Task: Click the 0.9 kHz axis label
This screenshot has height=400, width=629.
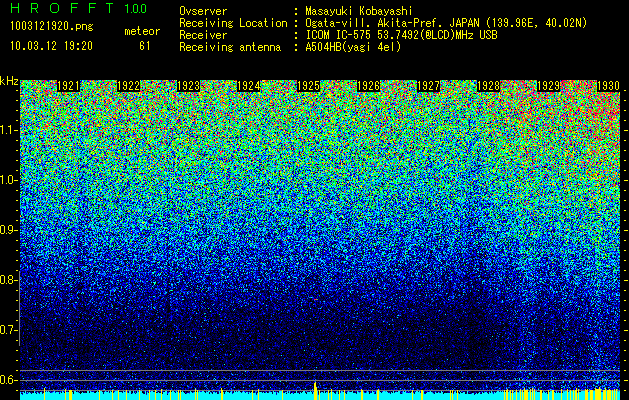Action: tap(7, 230)
